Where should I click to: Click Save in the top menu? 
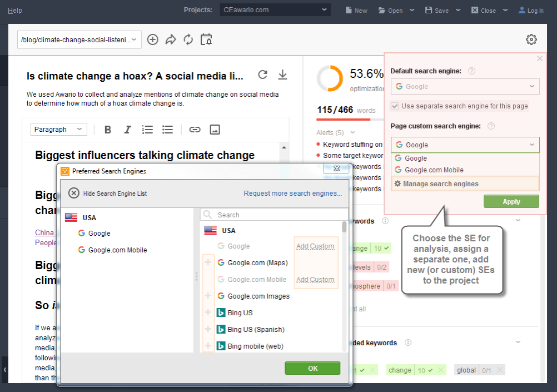437,11
